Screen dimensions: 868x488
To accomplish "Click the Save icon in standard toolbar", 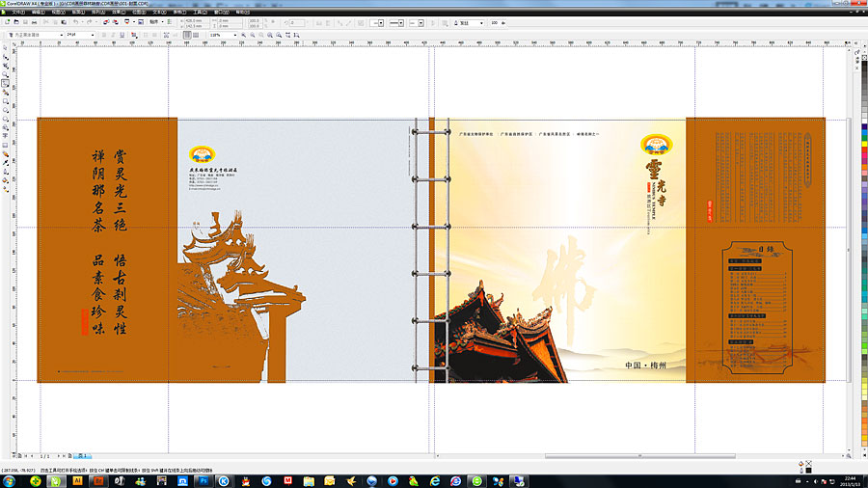I will click(x=23, y=21).
